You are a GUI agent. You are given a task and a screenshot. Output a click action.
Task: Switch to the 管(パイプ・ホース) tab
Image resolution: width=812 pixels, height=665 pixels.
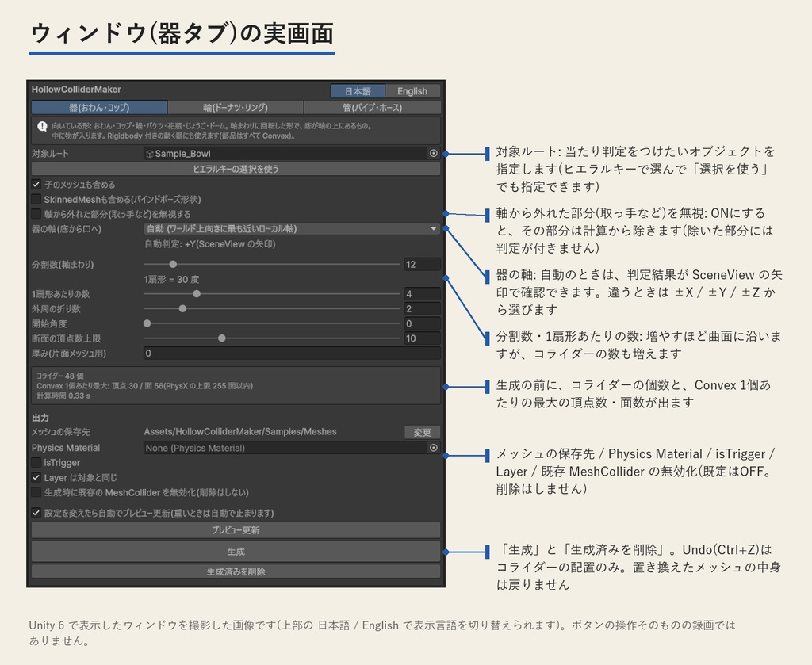click(373, 107)
